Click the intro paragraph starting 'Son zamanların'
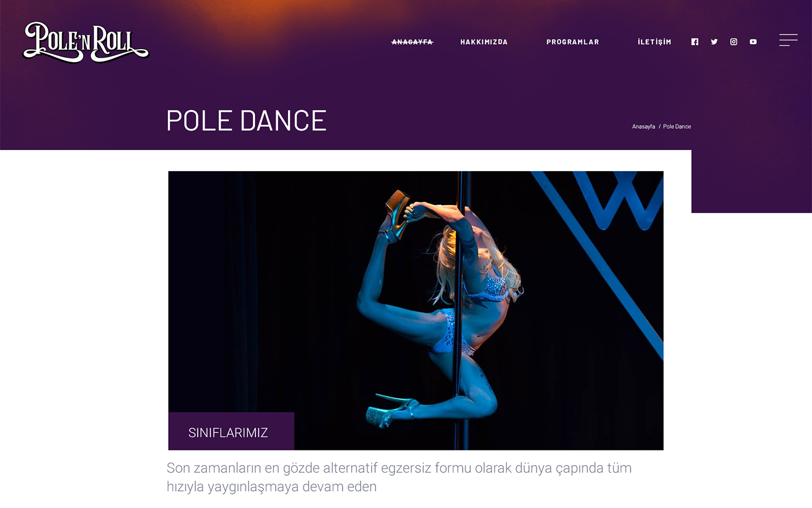 [399, 477]
